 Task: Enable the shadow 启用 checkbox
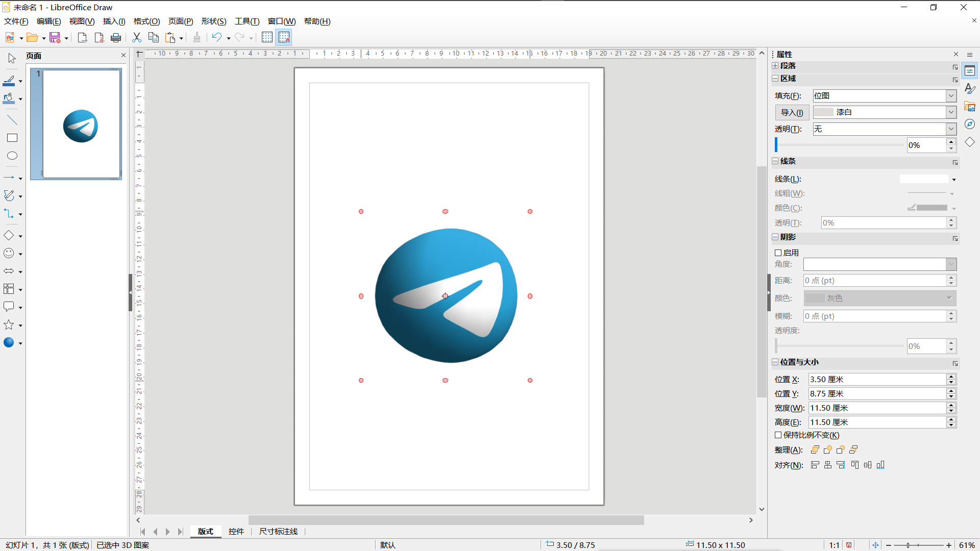tap(778, 253)
